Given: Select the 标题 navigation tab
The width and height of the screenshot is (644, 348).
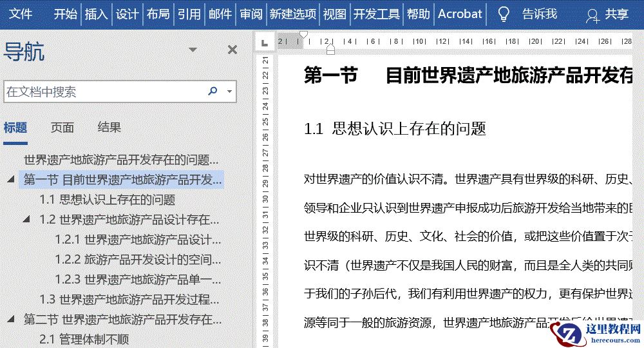Looking at the screenshot, I should tap(15, 128).
